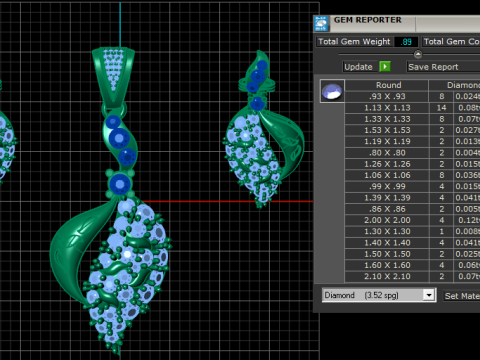The width and height of the screenshot is (480, 360).
Task: Select the 1.06 X 1.06 row
Action: click(412, 175)
